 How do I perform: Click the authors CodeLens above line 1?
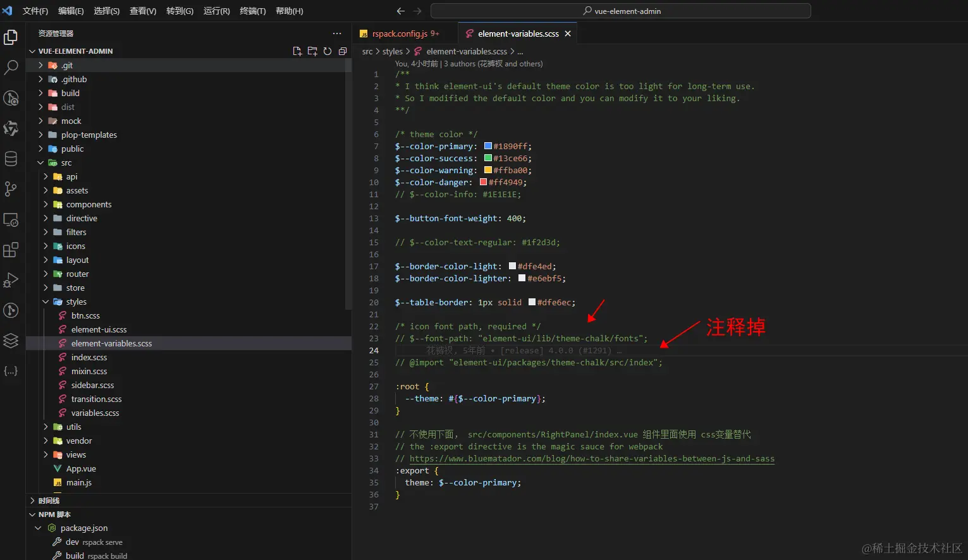pyautogui.click(x=469, y=63)
